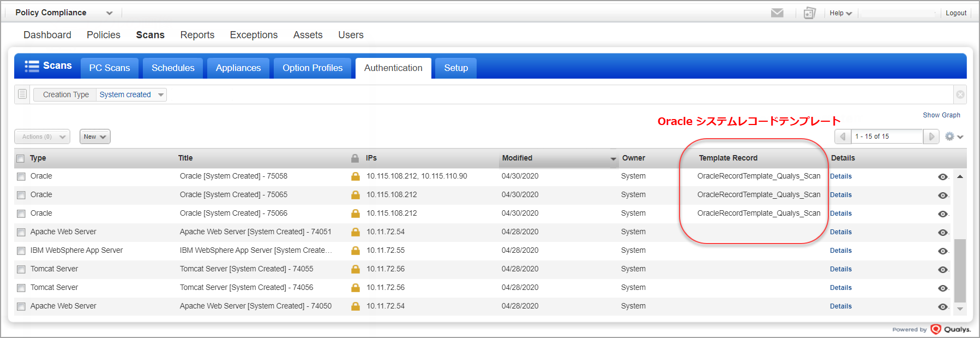Check the Tomcat Server 74055 checkbox

(x=21, y=269)
